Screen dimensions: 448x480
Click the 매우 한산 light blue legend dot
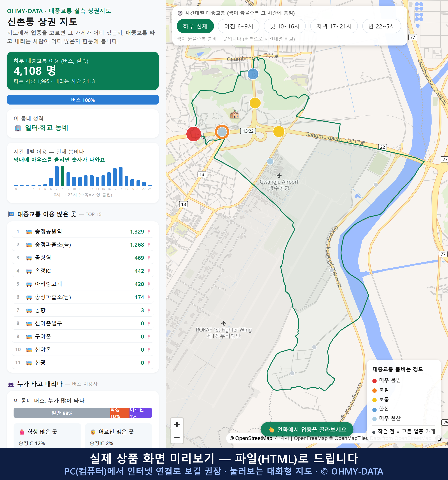[x=374, y=419]
